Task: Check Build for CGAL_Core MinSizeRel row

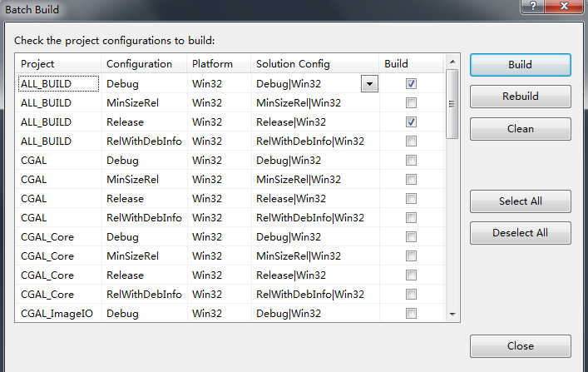Action: (411, 256)
